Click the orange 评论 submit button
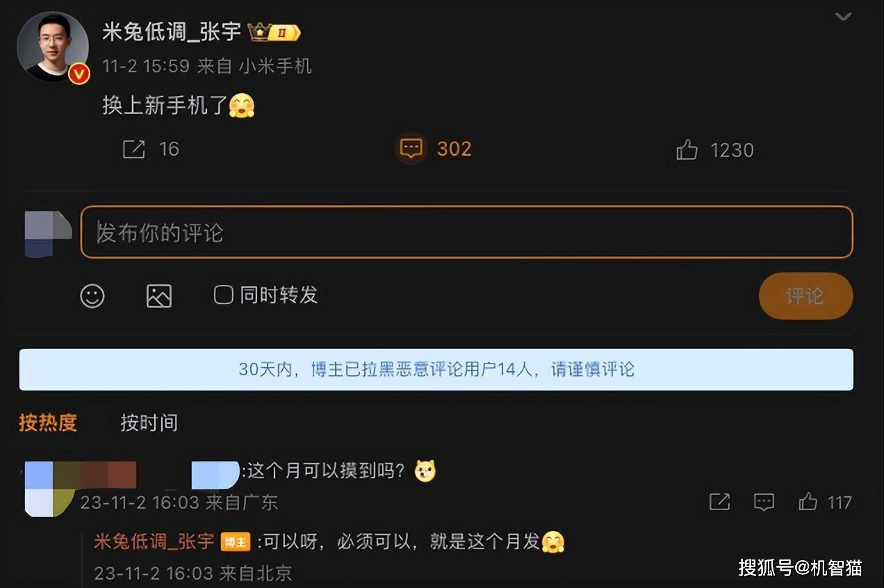This screenshot has height=588, width=884. (805, 296)
